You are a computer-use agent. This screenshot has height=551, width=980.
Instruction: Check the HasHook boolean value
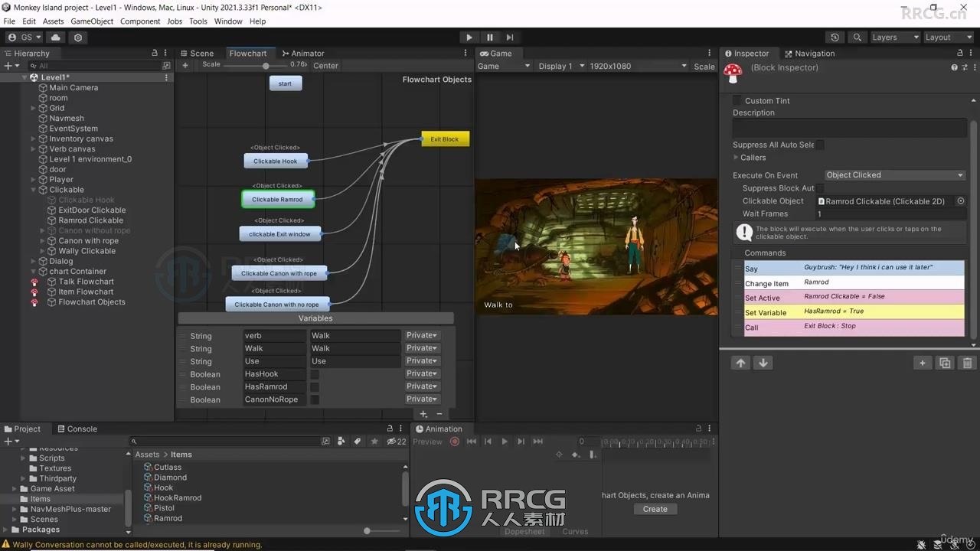tap(315, 374)
